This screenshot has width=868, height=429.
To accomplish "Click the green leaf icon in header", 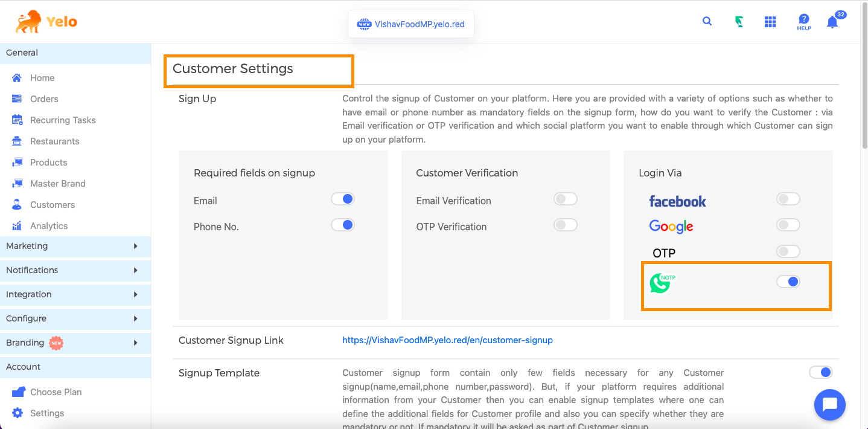I will [739, 22].
